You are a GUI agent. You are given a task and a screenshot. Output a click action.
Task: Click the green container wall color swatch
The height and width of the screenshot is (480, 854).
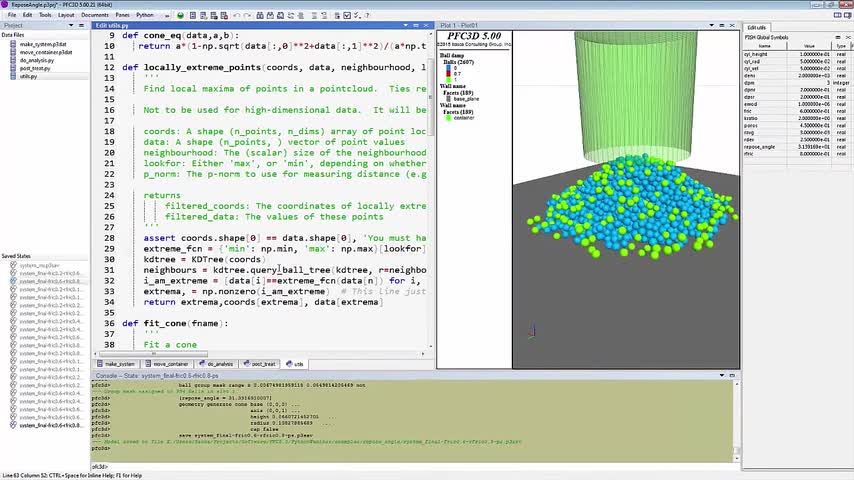(448, 118)
